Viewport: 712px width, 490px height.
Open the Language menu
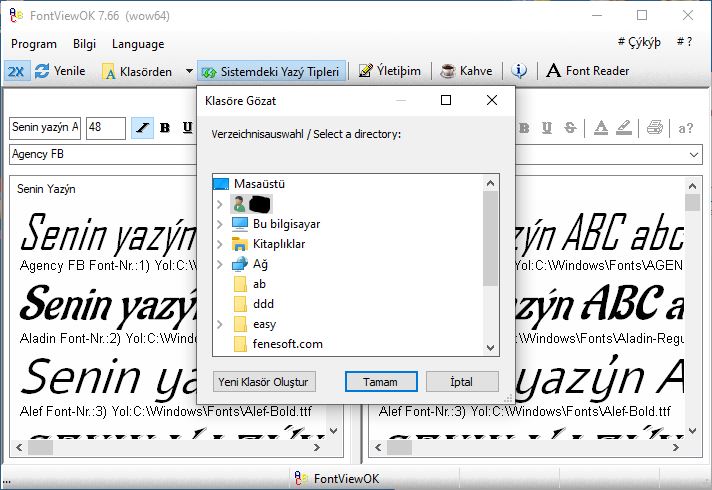coord(138,44)
